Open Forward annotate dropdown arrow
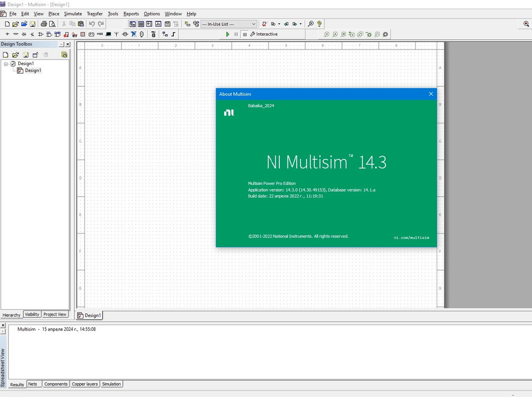The image size is (532, 397). pos(301,24)
